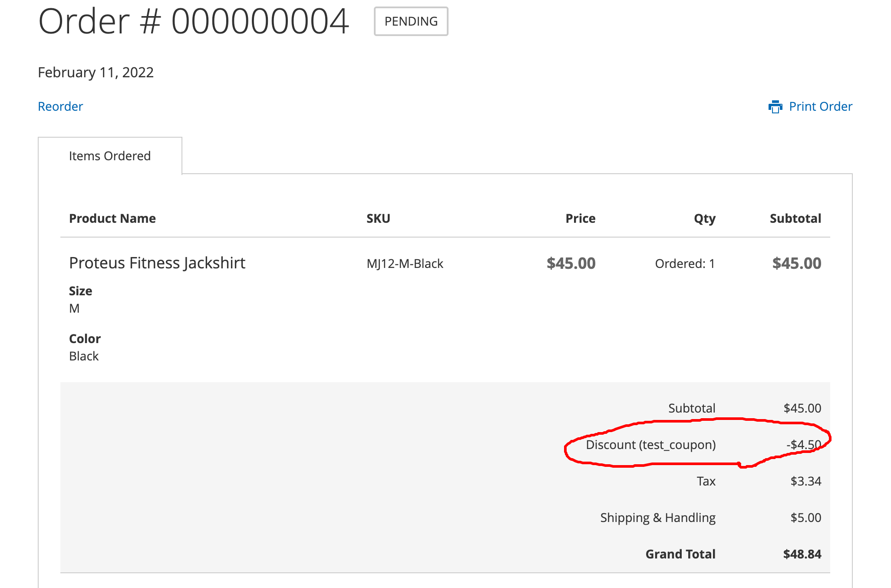Select the order date February 11, 2022
The height and width of the screenshot is (588, 891).
pos(96,72)
